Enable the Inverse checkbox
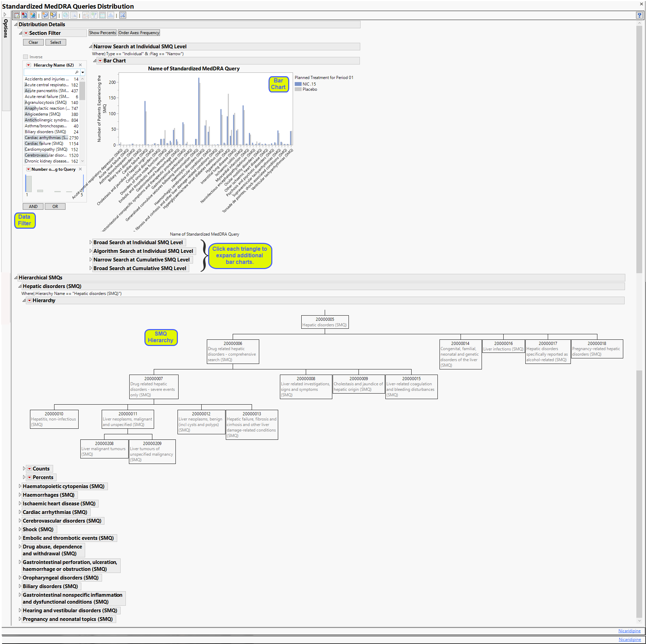Viewport: 646px width, 644px height. tap(26, 57)
